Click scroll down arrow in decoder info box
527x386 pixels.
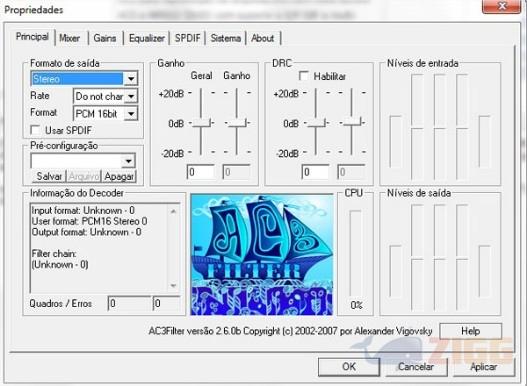(173, 286)
